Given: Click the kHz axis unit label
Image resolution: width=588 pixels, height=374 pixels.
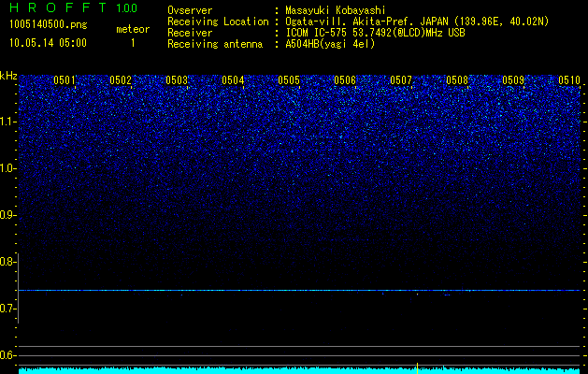Looking at the screenshot, I should (x=8, y=76).
